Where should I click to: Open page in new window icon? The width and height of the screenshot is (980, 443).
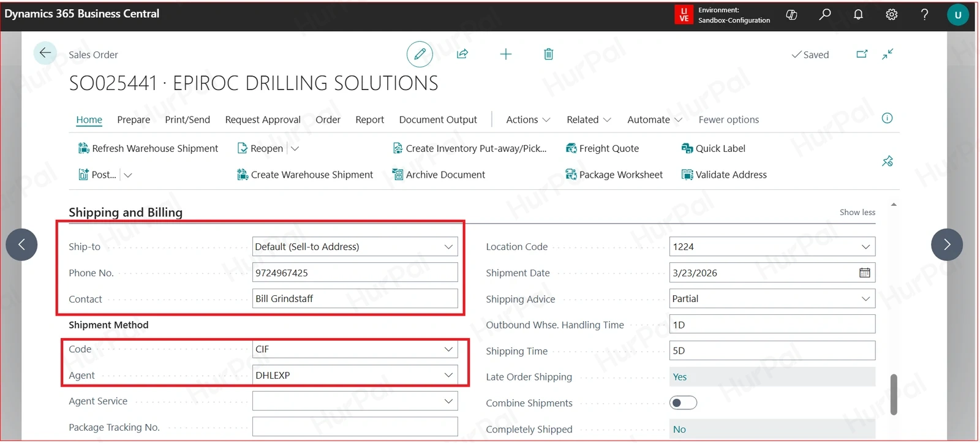point(862,54)
